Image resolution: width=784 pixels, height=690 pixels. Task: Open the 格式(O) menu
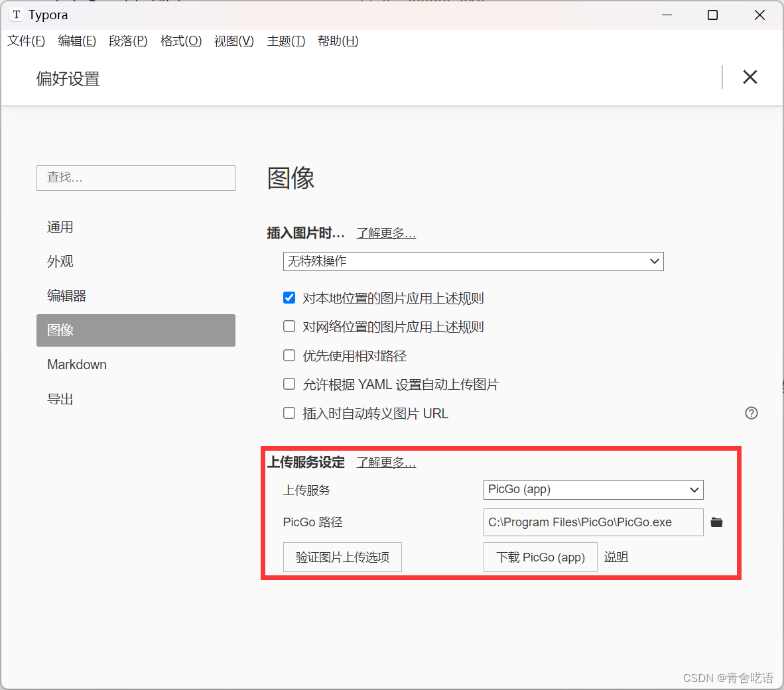click(181, 41)
